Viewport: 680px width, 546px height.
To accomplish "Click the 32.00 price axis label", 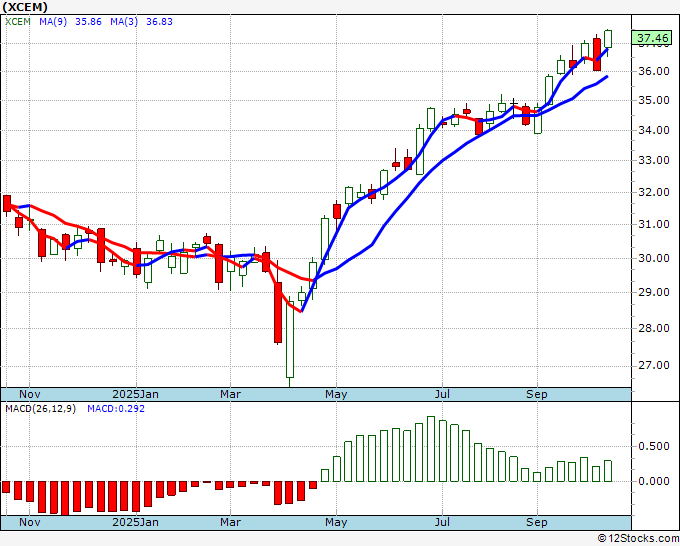I will pos(654,192).
